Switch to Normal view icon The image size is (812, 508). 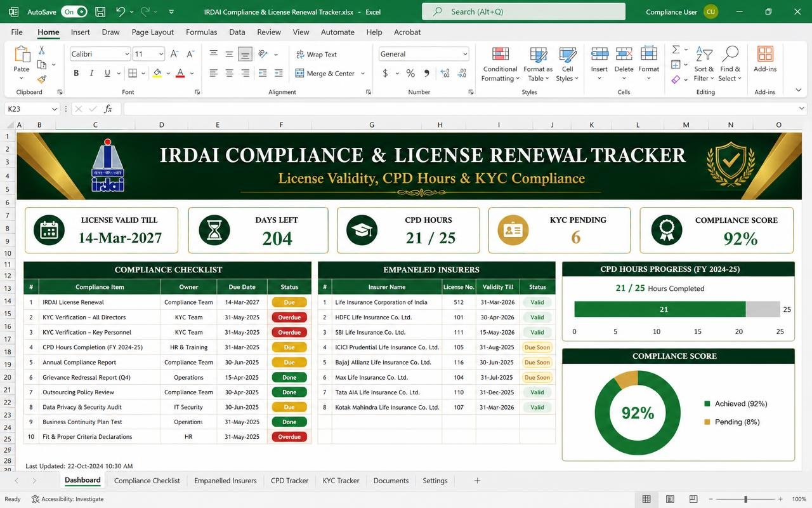(x=646, y=499)
